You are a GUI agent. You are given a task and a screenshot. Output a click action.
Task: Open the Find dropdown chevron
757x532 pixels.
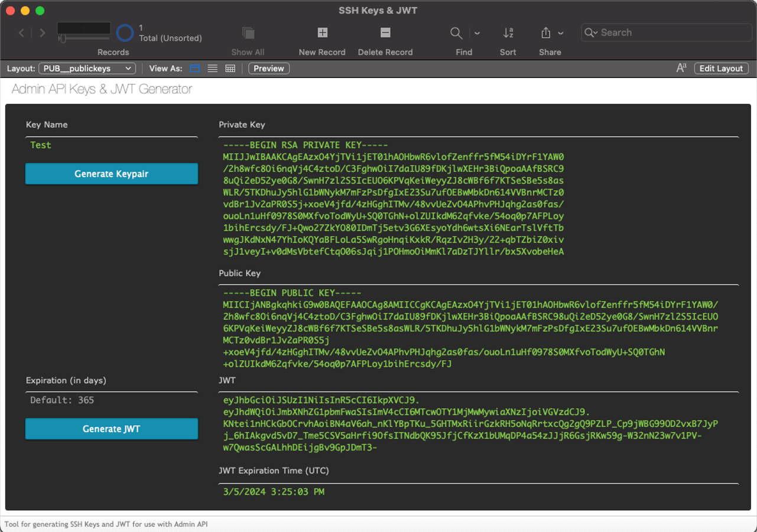click(x=477, y=34)
